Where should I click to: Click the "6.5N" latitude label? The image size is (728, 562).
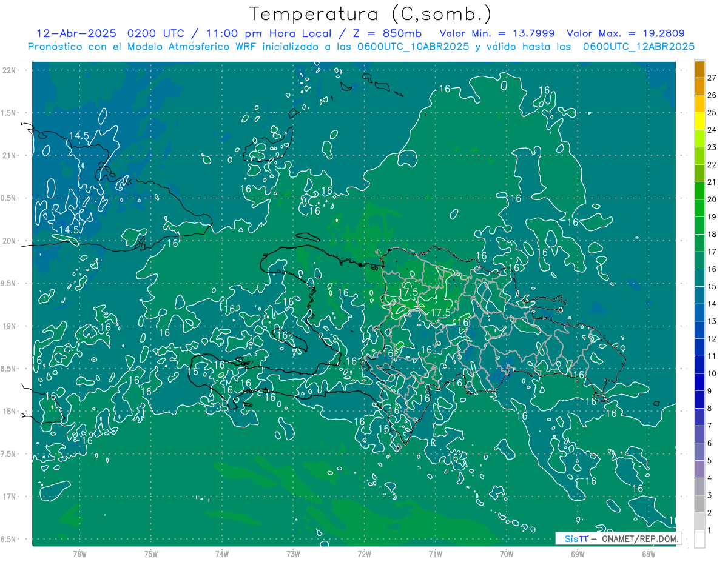pyautogui.click(x=8, y=539)
